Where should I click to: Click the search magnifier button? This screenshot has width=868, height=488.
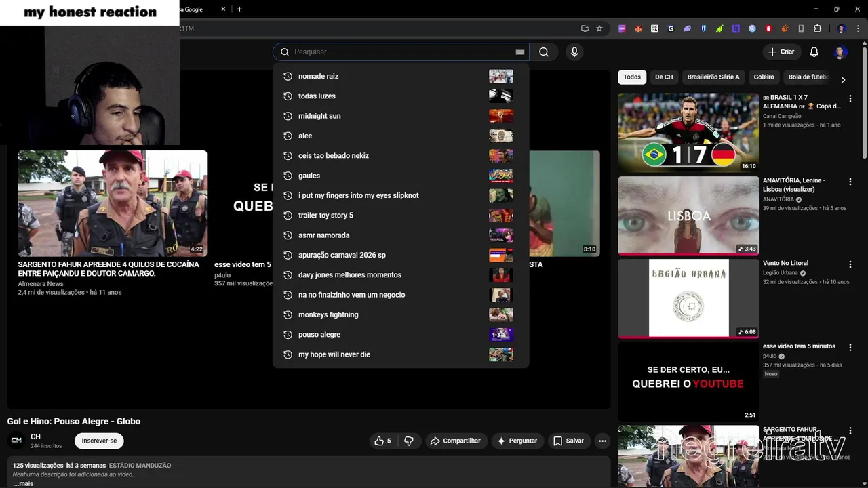point(544,52)
